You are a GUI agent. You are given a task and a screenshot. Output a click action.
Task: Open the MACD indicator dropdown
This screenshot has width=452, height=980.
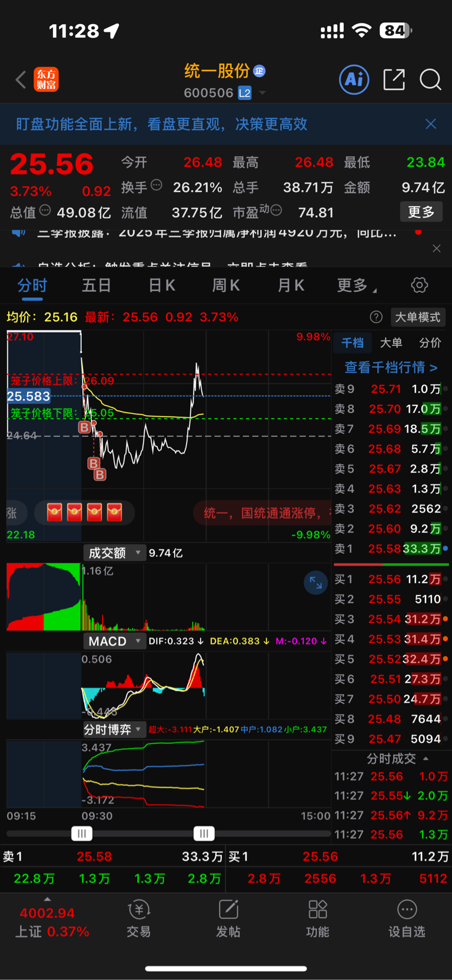click(x=115, y=641)
